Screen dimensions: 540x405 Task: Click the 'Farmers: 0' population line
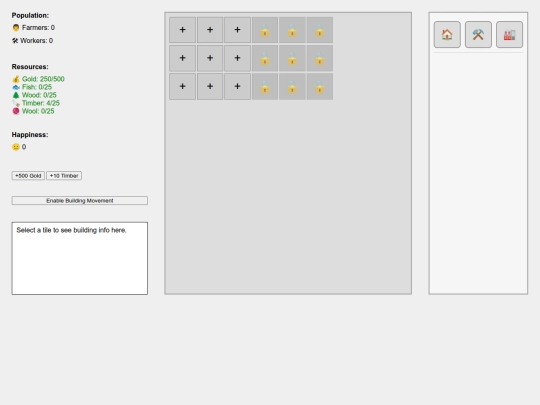[33, 28]
